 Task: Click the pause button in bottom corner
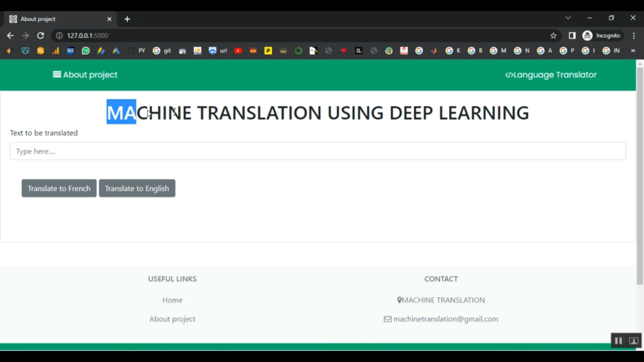click(618, 341)
